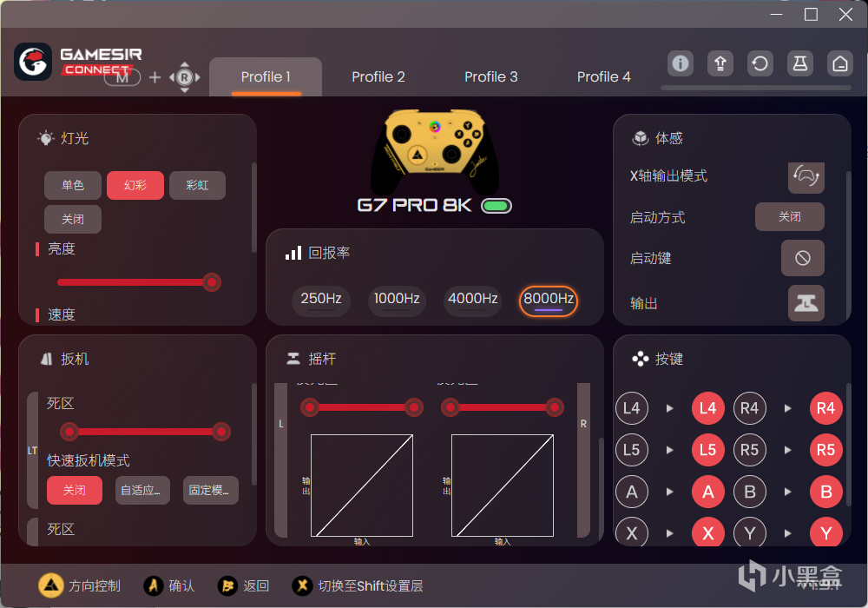Click the M button icon near logo
This screenshot has width=868, height=608.
point(122,77)
